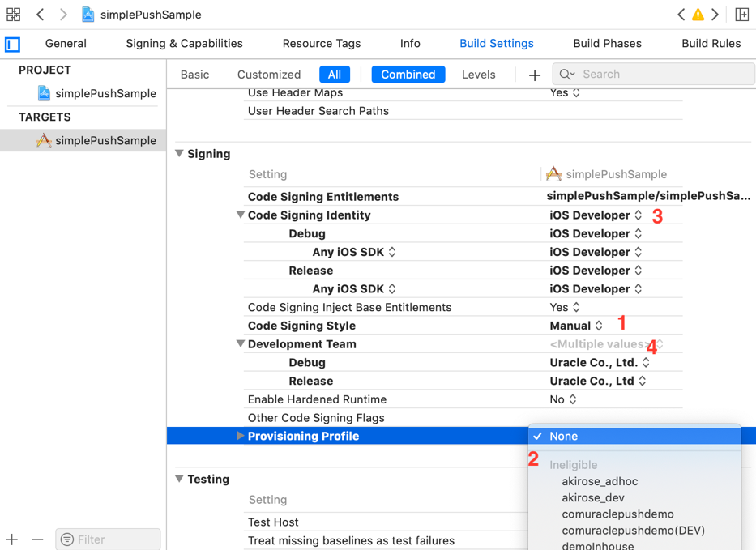Select the Test Host setting row

tap(386, 522)
